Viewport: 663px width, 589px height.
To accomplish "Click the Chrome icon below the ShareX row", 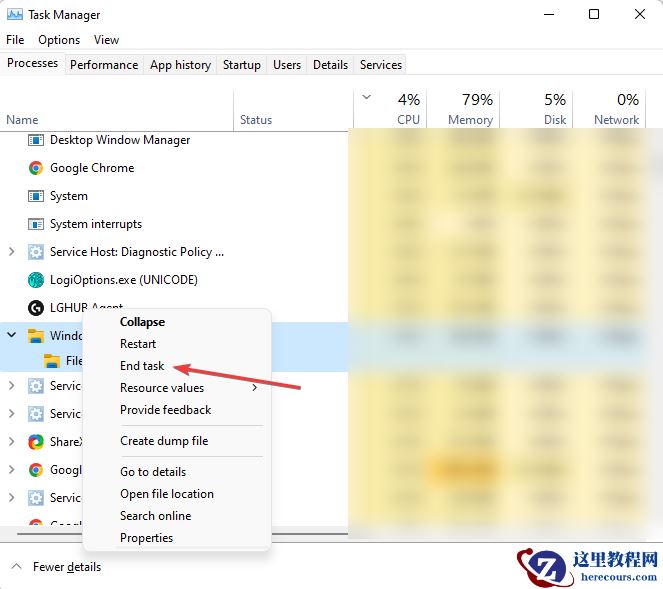I will click(36, 470).
